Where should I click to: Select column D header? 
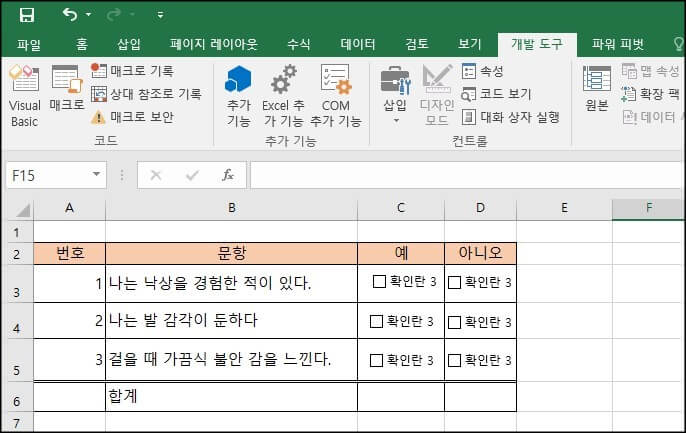pyautogui.click(x=480, y=209)
